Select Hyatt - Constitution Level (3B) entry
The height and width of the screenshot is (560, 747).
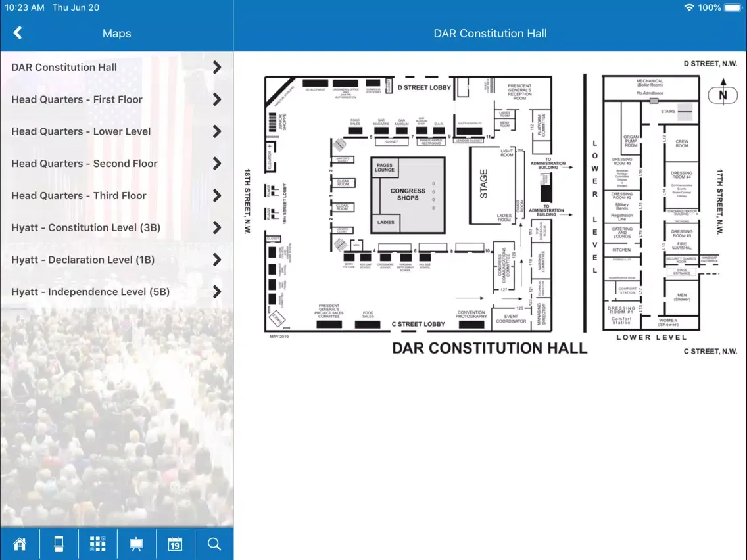[x=117, y=227]
